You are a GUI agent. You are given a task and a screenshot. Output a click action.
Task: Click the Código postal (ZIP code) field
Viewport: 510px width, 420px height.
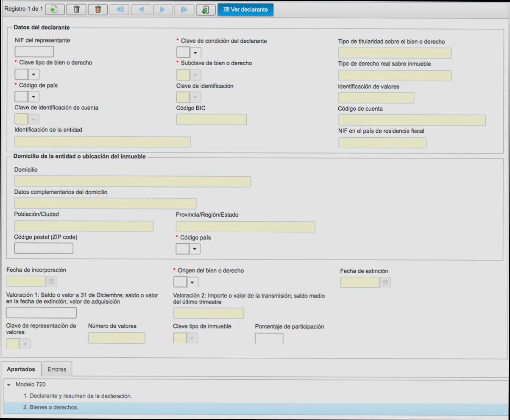coord(44,248)
